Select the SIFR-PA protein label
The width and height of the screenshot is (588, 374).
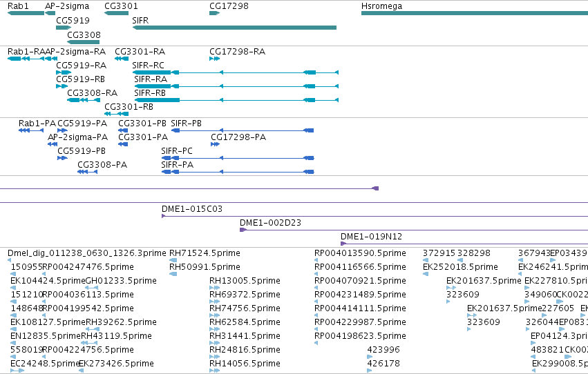(x=178, y=165)
